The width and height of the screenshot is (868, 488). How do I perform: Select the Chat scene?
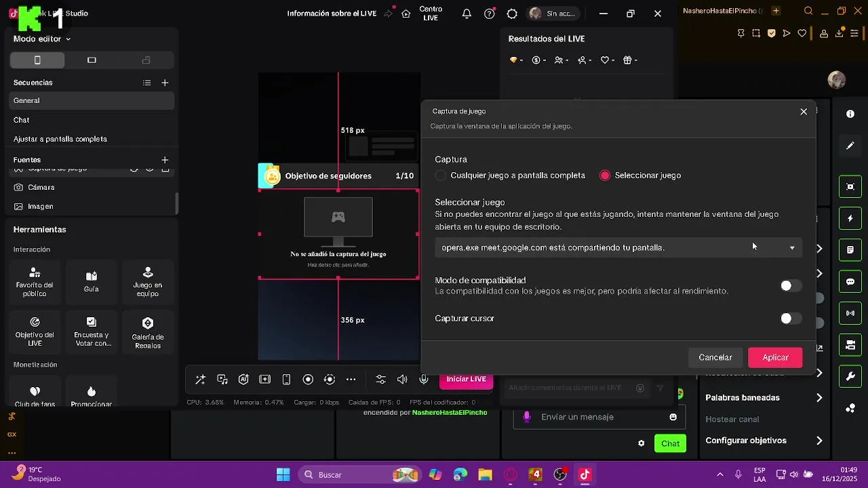coord(92,120)
